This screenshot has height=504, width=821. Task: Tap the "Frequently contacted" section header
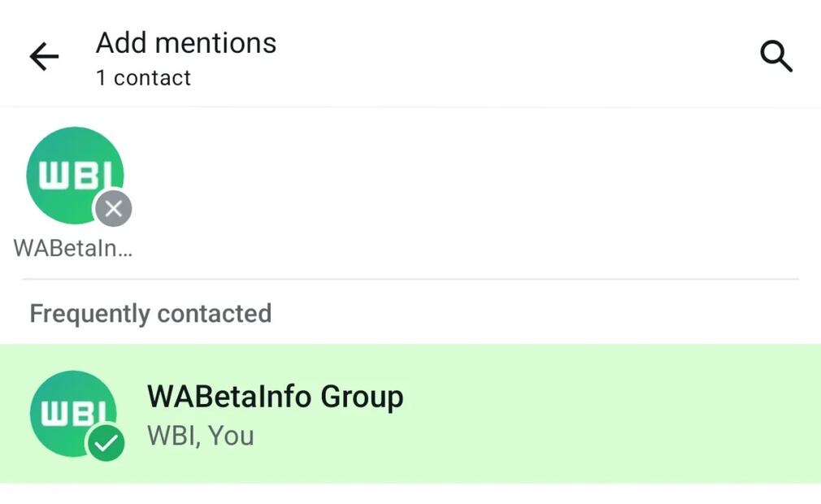pyautogui.click(x=150, y=314)
